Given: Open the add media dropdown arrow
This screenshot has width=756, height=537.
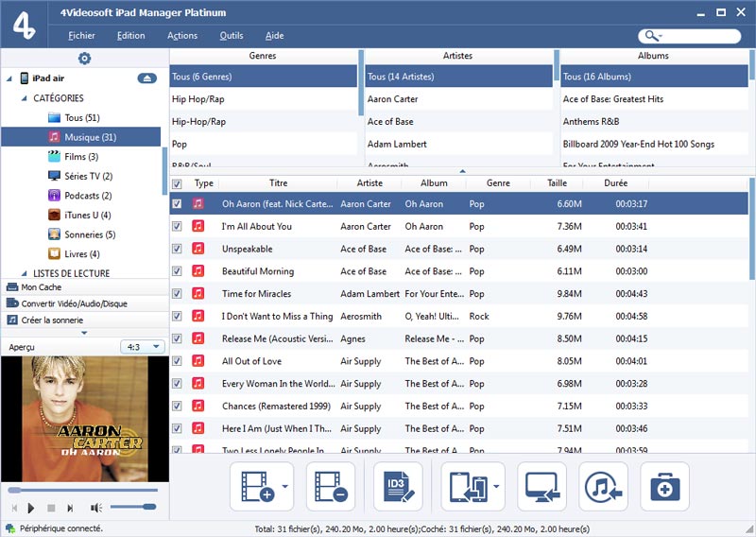Looking at the screenshot, I should tap(285, 488).
